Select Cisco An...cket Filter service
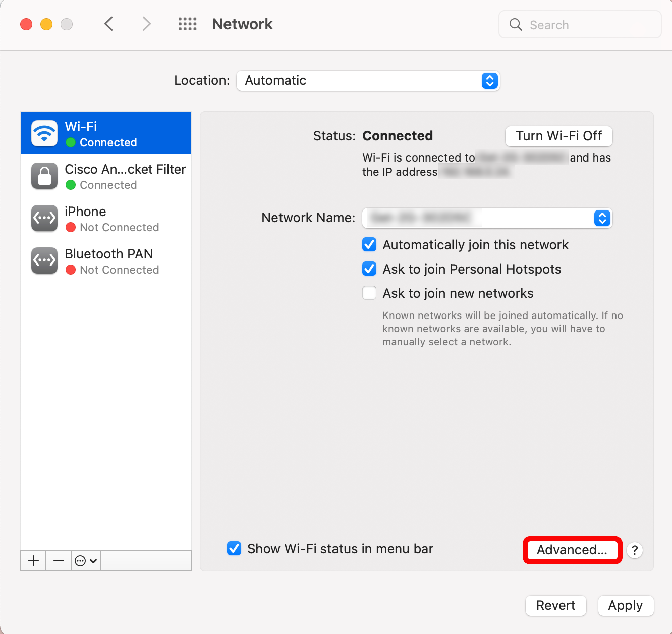Screen dimensions: 672x634 [106, 176]
